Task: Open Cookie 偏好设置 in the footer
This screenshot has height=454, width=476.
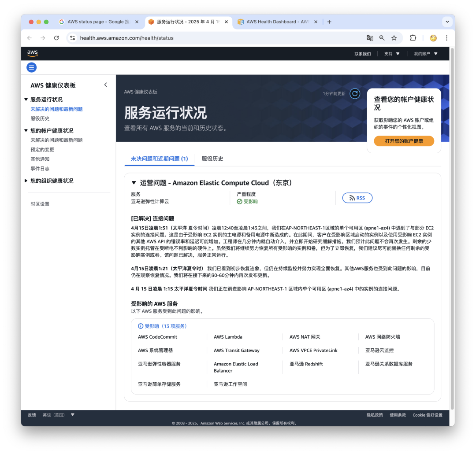Action: (428, 415)
